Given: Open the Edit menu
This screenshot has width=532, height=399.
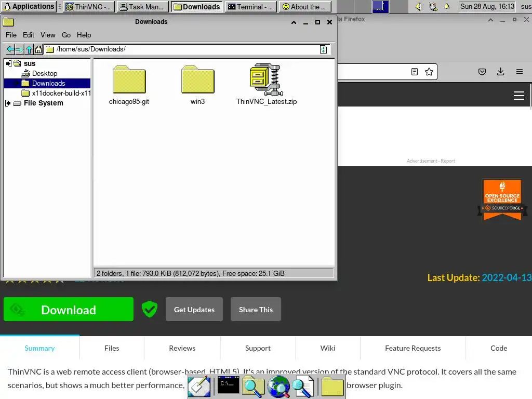Looking at the screenshot, I should pyautogui.click(x=29, y=35).
